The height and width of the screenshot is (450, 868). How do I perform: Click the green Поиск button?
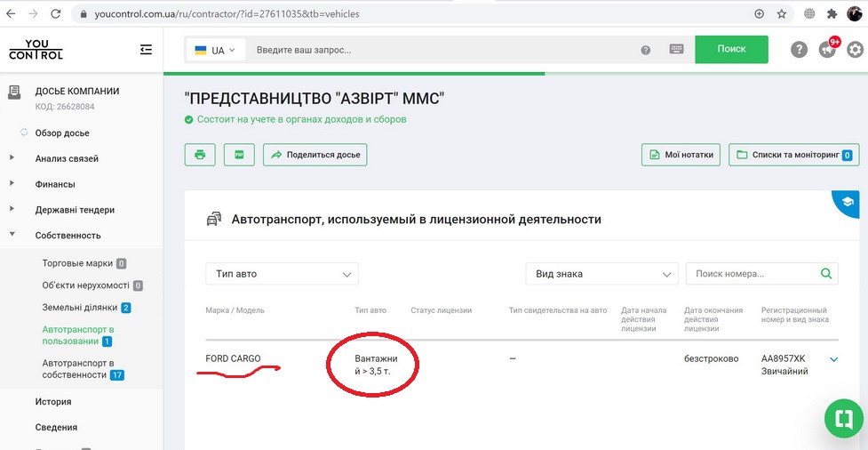click(731, 49)
